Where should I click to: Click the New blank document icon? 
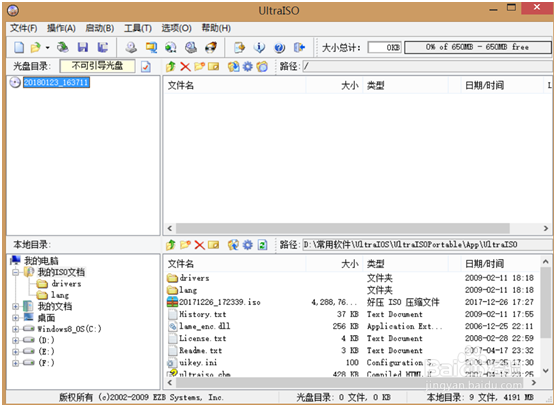19,47
